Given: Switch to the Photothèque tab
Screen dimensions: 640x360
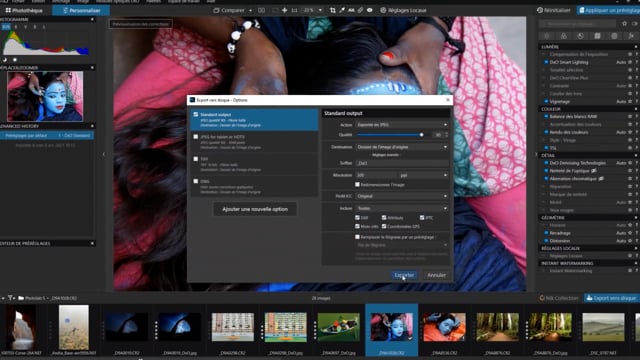Looking at the screenshot, I should click(x=24, y=10).
